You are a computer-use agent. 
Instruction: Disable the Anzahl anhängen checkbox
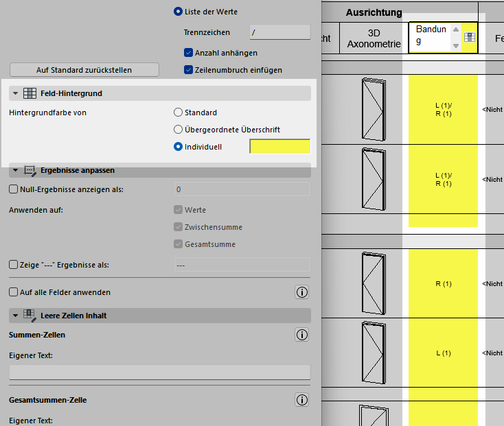click(x=189, y=53)
